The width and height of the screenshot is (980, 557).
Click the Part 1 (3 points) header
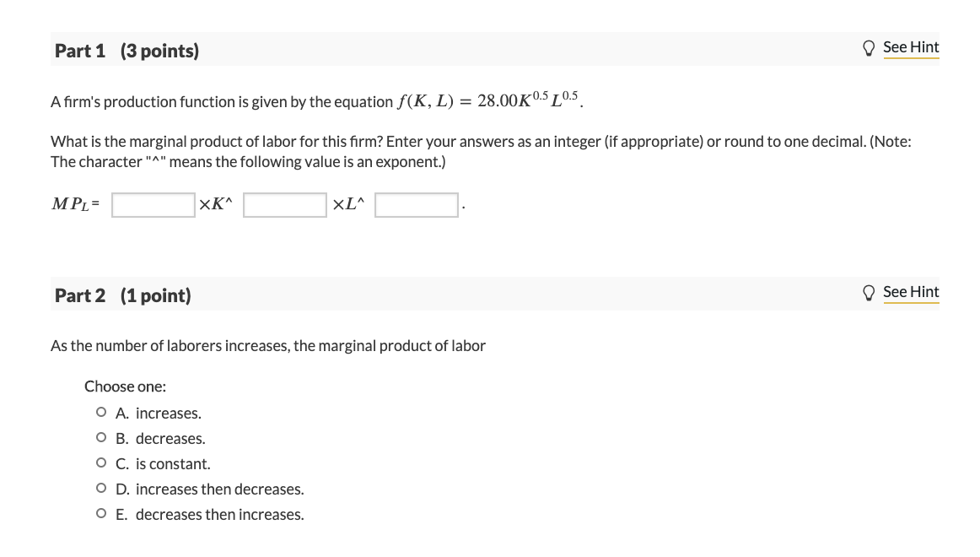(x=126, y=51)
